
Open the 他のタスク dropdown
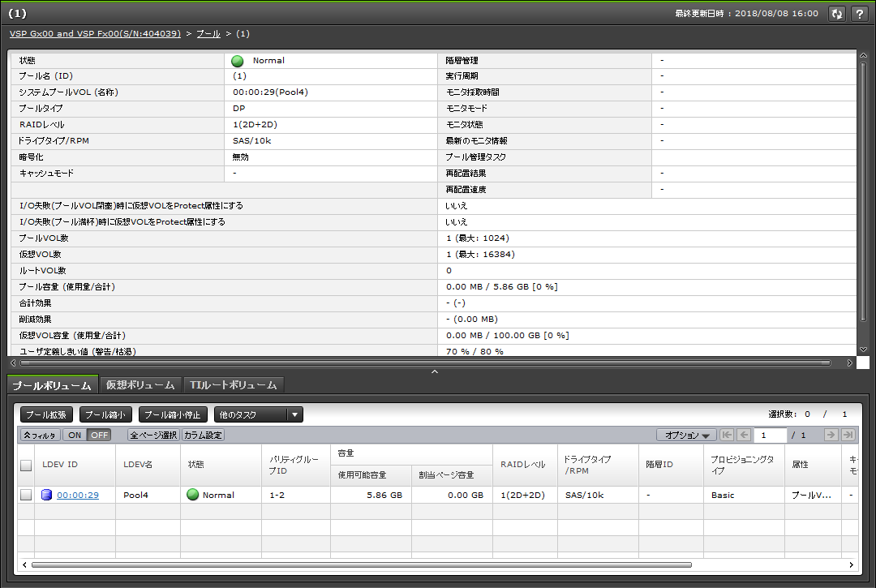(258, 414)
